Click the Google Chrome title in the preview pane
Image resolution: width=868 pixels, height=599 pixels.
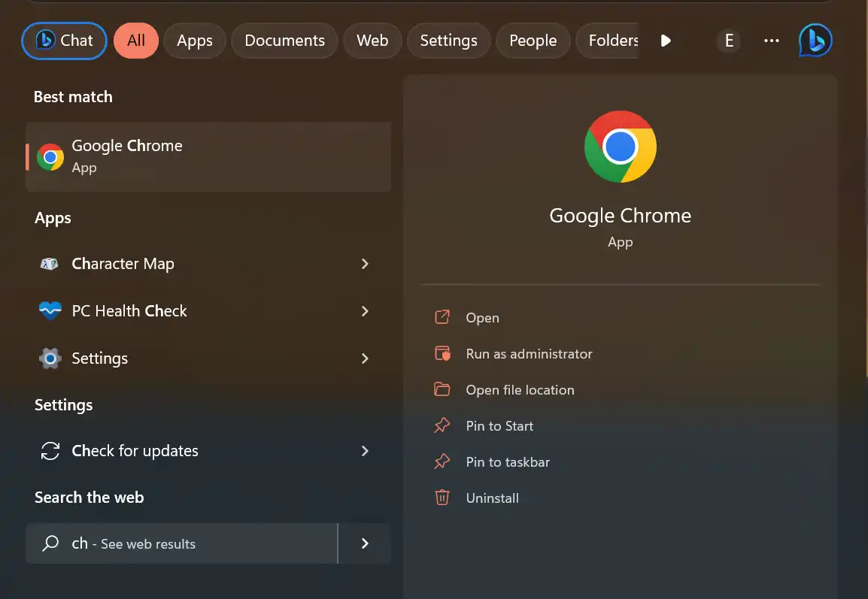[x=621, y=216]
